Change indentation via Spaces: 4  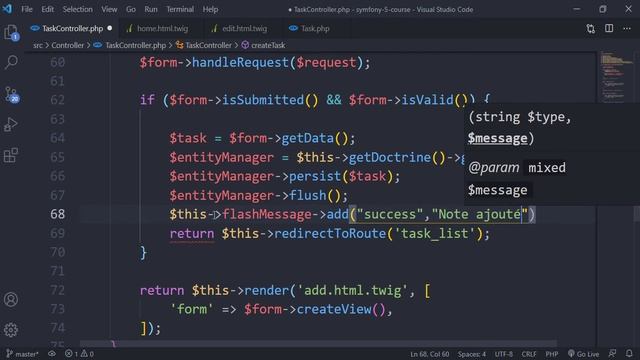pyautogui.click(x=471, y=354)
